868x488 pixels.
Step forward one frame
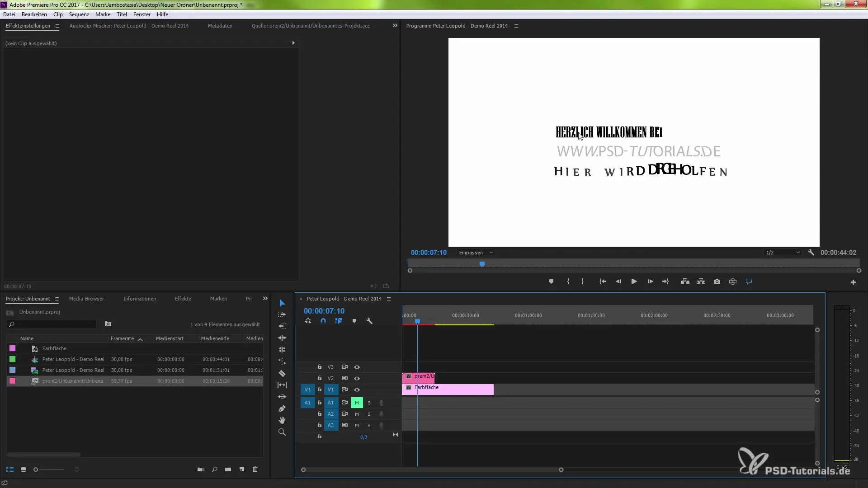(650, 282)
